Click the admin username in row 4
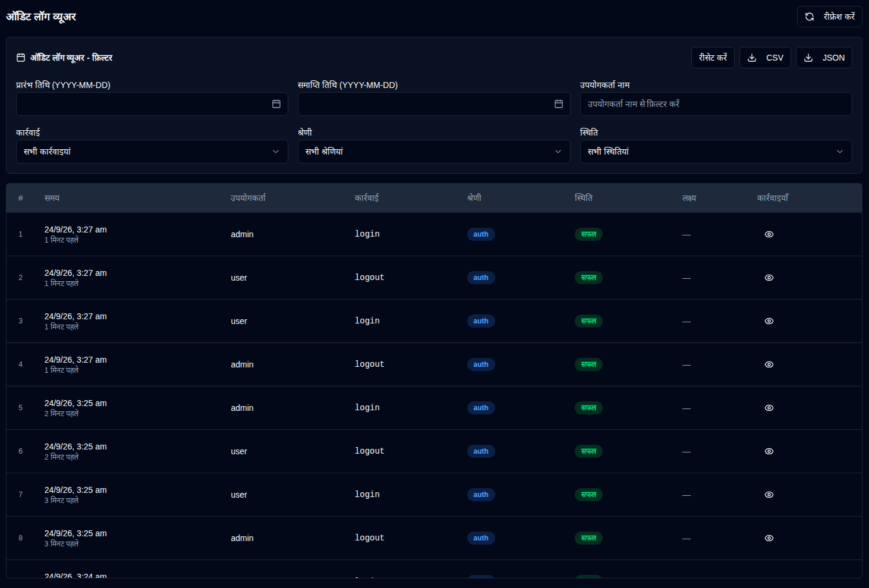Screen dimensions: 869x588 [242, 364]
